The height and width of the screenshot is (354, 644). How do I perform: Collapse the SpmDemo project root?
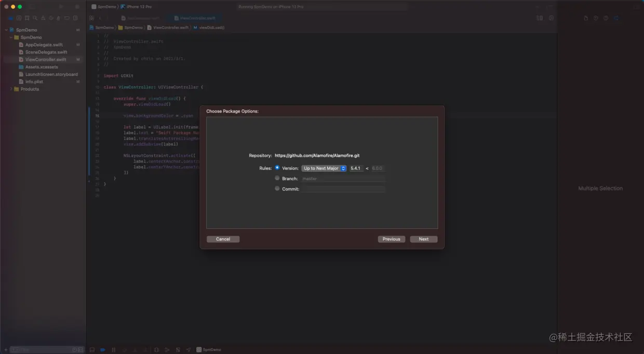tap(6, 30)
